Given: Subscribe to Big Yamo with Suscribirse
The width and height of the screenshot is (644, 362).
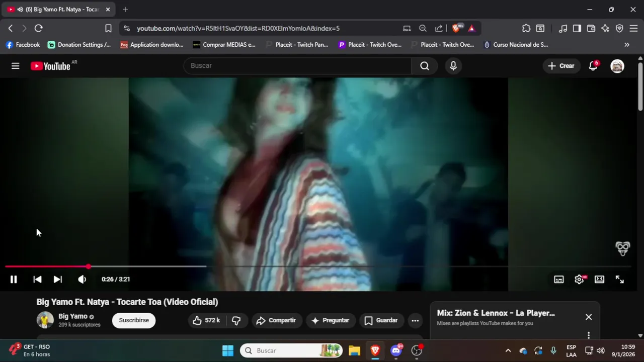Looking at the screenshot, I should 134,320.
